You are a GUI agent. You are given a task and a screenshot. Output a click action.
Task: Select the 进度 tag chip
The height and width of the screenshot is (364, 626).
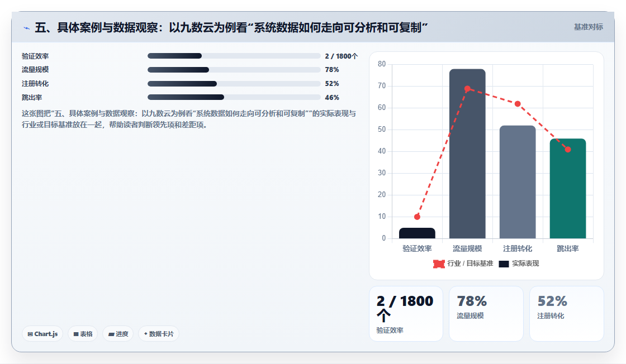coord(118,334)
